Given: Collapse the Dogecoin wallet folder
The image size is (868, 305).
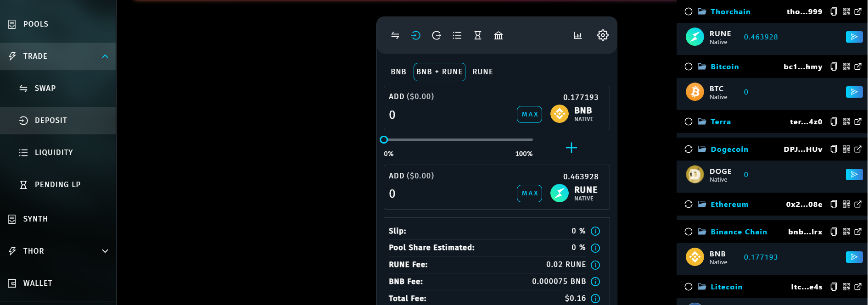Looking at the screenshot, I should point(702,149).
